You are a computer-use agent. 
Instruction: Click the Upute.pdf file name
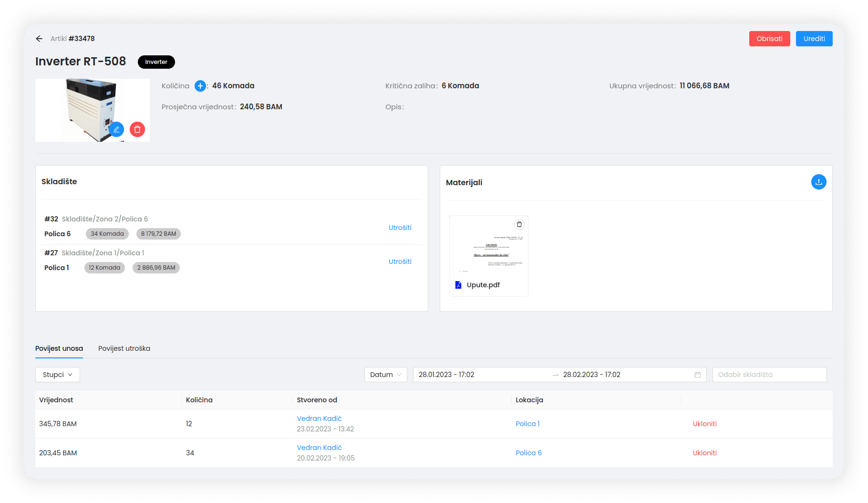coord(483,285)
